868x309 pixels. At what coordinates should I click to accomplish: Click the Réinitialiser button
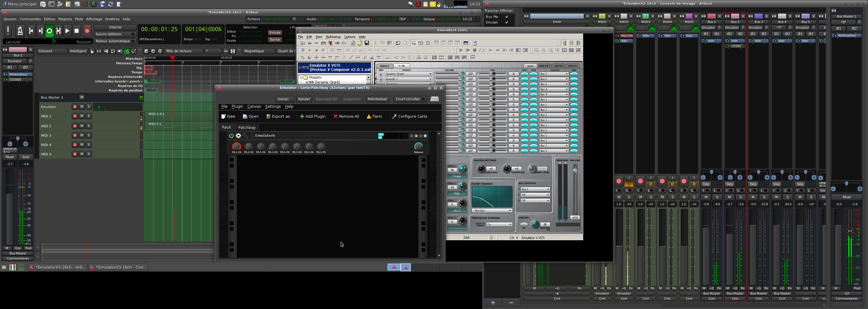[x=377, y=99]
